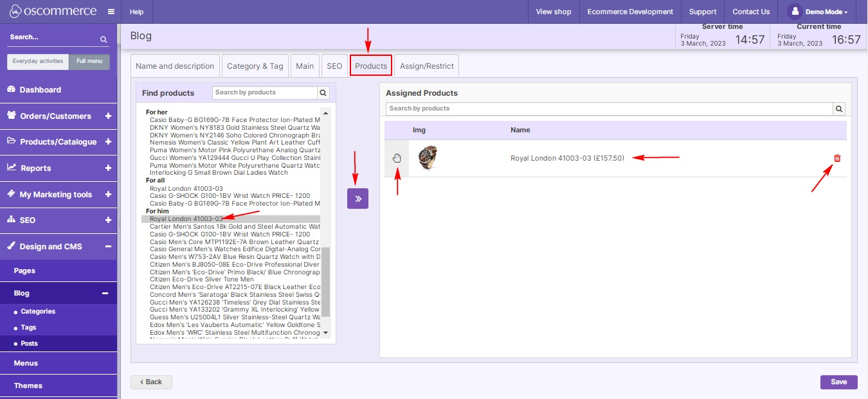
Task: Select Citizen Eco-Drive Silver Tone Men
Action: 202,279
